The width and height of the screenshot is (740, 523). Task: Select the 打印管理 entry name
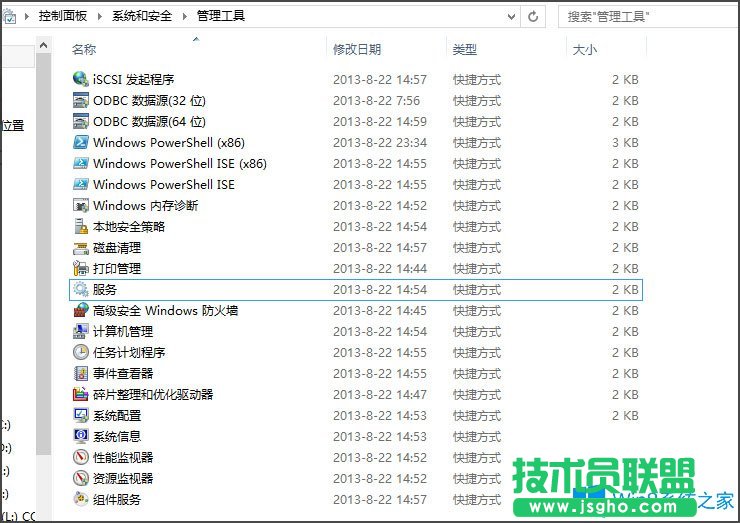point(117,269)
